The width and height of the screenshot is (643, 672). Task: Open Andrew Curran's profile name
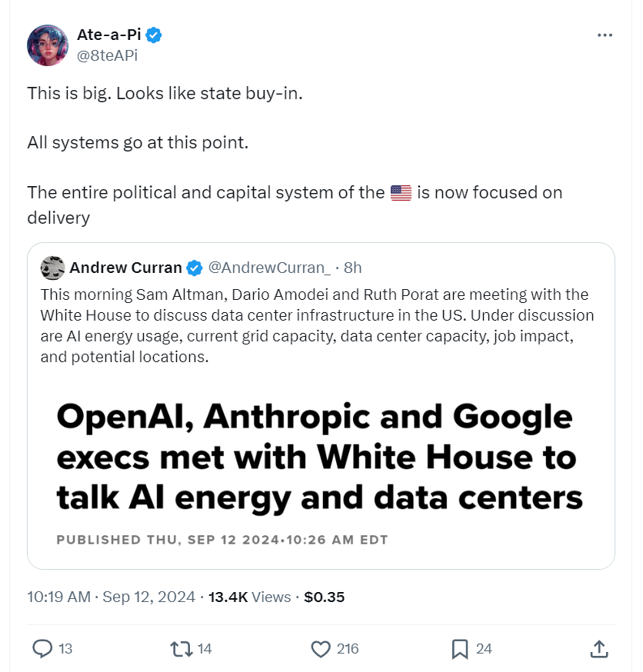click(125, 268)
